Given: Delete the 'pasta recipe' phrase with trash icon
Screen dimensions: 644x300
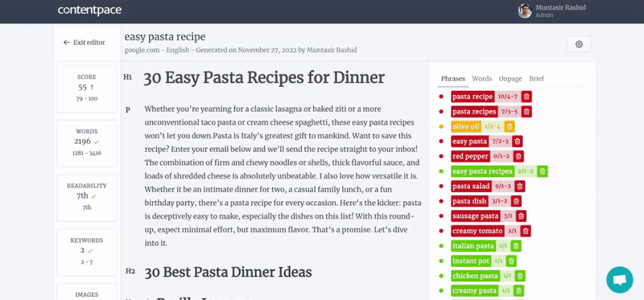Looking at the screenshot, I should point(526,97).
